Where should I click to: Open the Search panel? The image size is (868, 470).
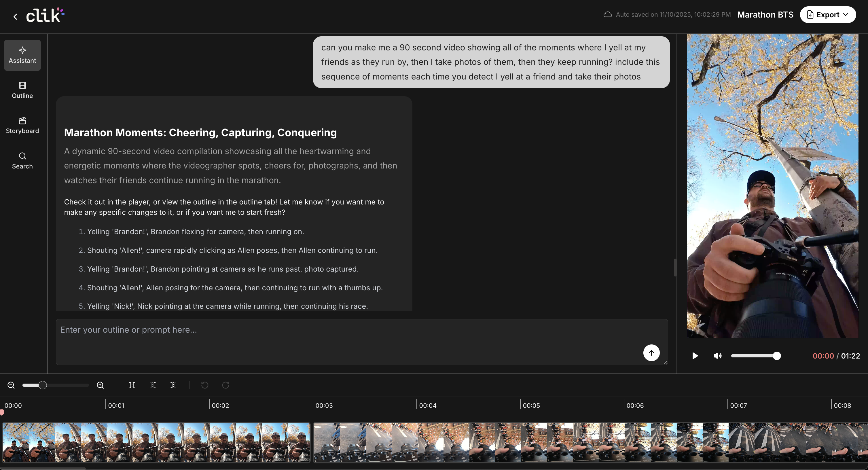(22, 160)
